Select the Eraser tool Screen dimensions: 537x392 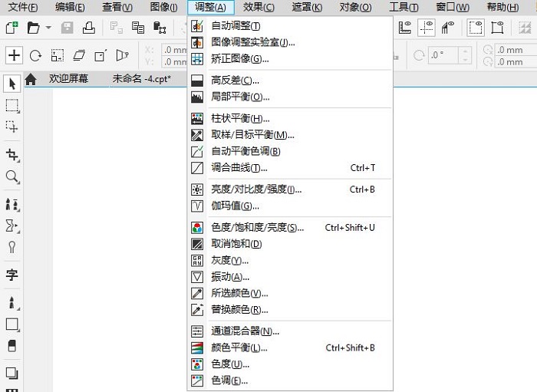[12, 345]
